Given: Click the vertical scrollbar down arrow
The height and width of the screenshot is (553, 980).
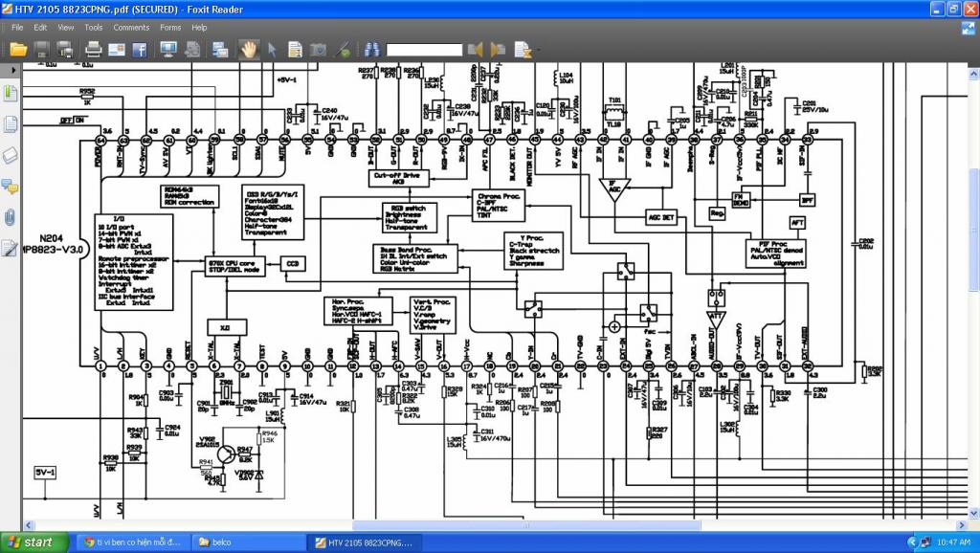Looking at the screenshot, I should (974, 514).
